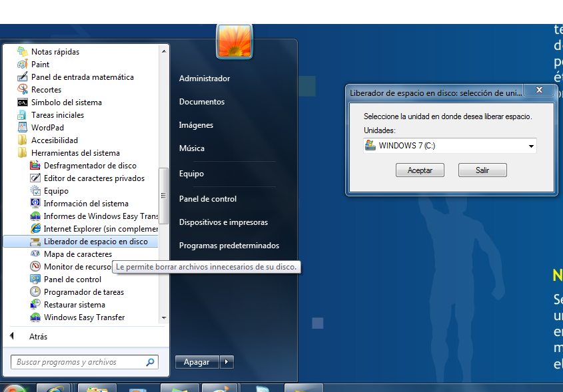
Task: Click the Panel de entrada matemática icon
Action: coord(22,77)
